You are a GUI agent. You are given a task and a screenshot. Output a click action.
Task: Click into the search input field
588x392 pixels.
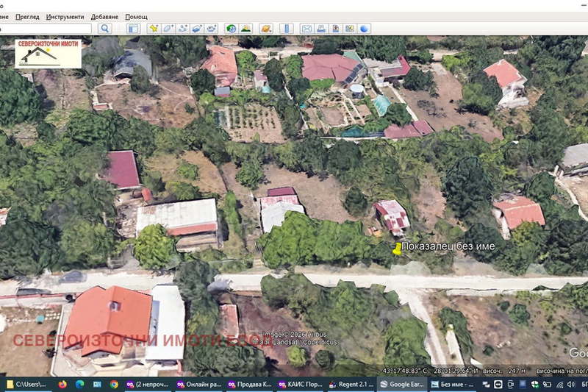click(45, 29)
